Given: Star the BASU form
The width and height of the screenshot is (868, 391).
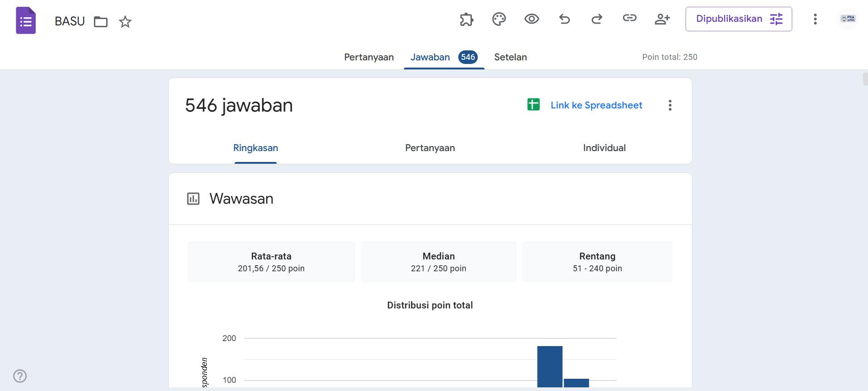Looking at the screenshot, I should click(125, 22).
